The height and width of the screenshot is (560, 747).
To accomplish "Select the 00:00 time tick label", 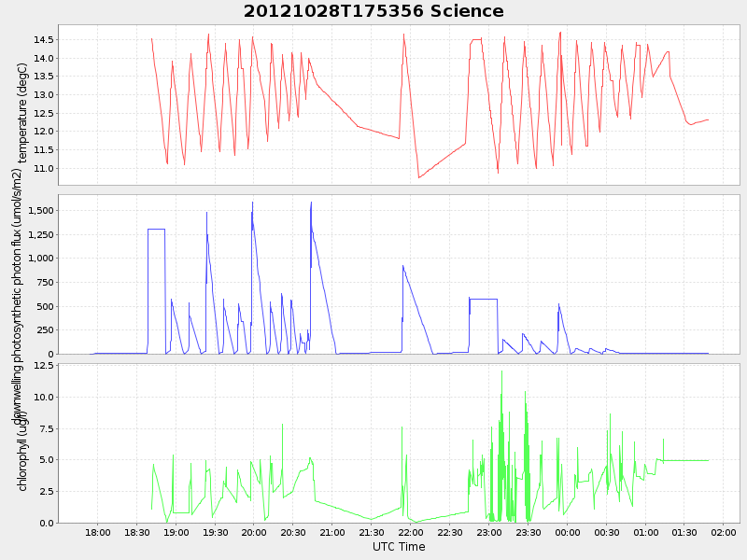I will tap(568, 532).
